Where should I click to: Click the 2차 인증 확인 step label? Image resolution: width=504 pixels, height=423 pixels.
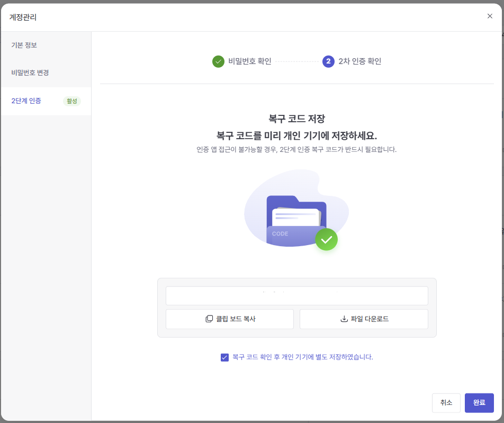point(360,61)
